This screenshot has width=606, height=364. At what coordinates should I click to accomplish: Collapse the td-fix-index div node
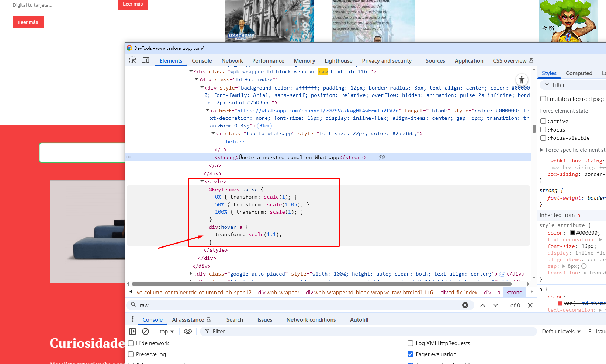click(x=196, y=79)
